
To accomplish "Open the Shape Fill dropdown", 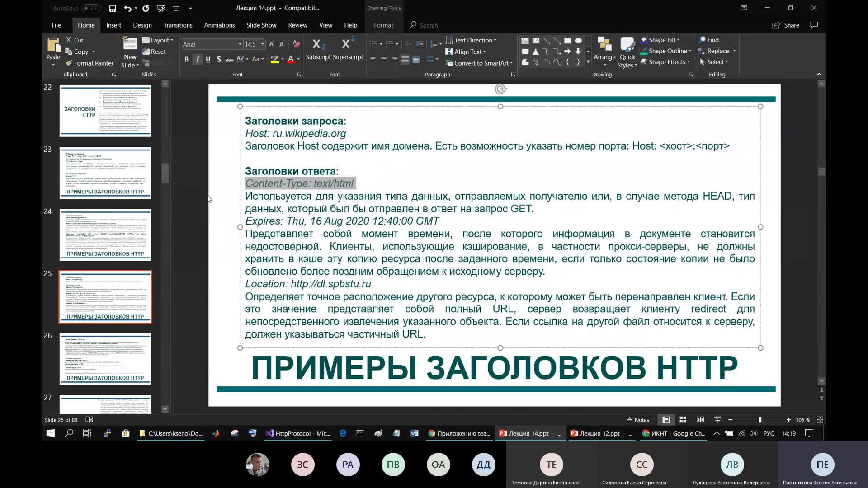I will 660,40.
